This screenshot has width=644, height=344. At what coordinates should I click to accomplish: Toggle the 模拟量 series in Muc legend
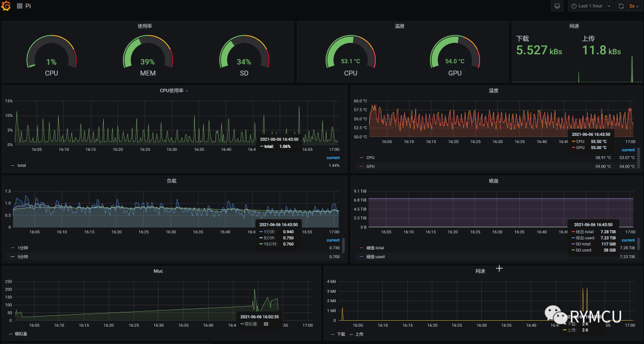[x=21, y=334]
